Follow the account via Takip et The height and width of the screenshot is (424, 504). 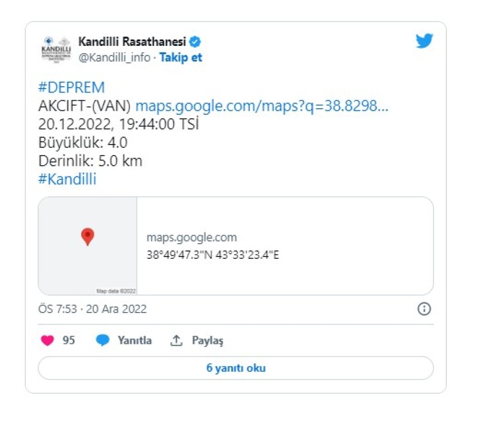tap(181, 57)
